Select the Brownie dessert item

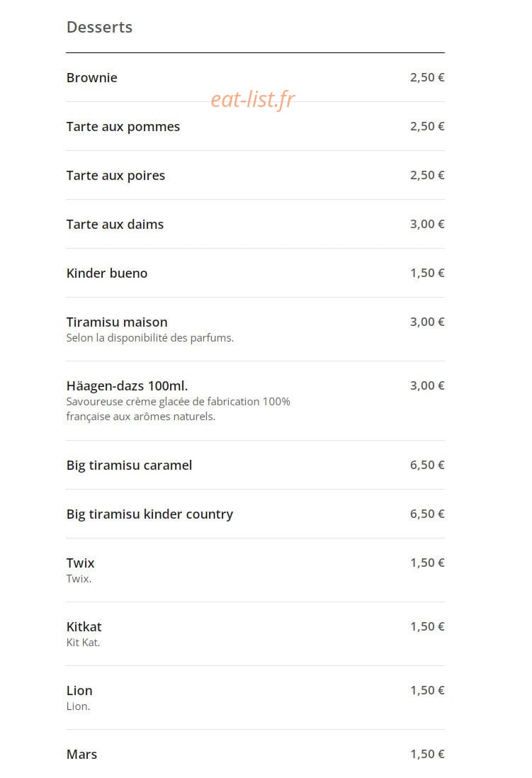pyautogui.click(x=255, y=77)
